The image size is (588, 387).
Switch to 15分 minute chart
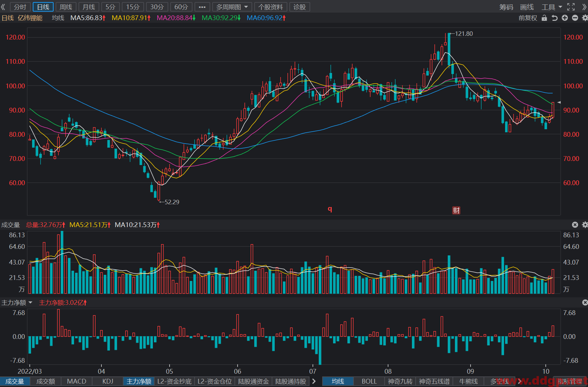coord(133,7)
